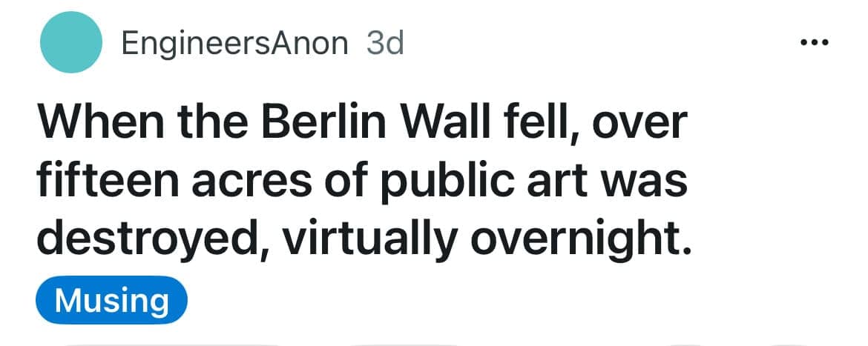Image resolution: width=868 pixels, height=346 pixels.
Task: Tap the teal user avatar circle
Action: (x=70, y=43)
